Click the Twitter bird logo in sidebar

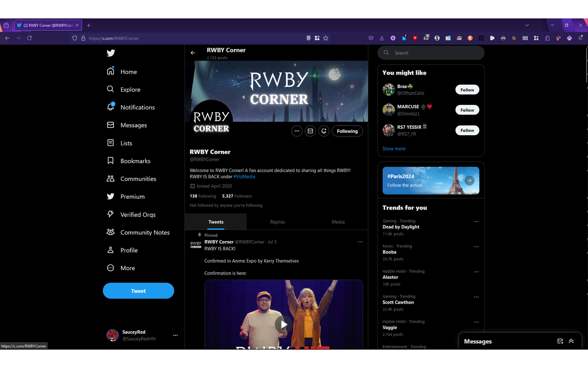(x=111, y=53)
